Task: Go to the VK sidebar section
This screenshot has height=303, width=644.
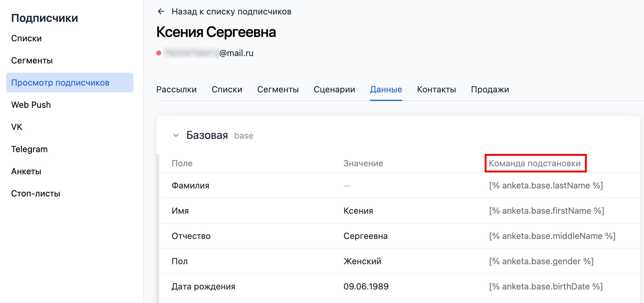Action: [x=17, y=127]
